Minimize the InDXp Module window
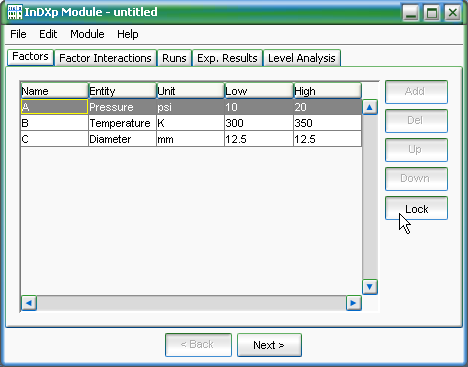 click(411, 13)
